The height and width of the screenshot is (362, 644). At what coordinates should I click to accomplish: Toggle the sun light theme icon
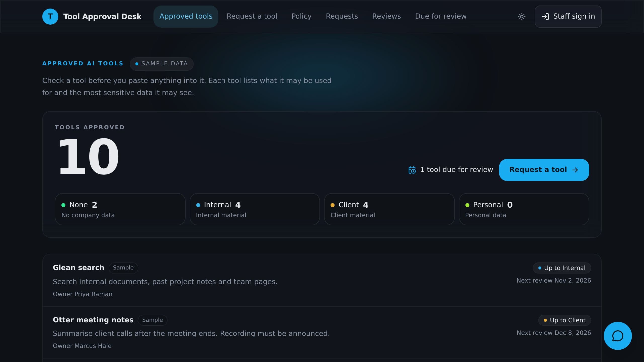[x=521, y=17]
